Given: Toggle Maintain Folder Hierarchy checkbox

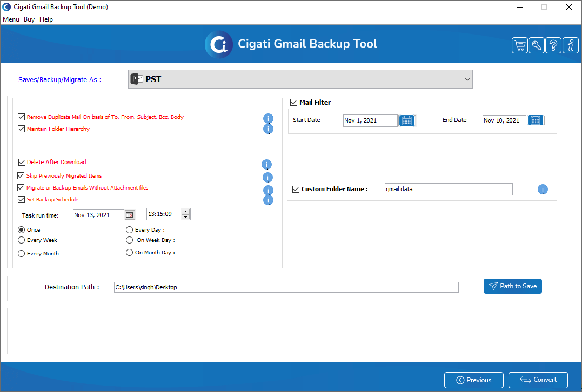Looking at the screenshot, I should click(21, 129).
